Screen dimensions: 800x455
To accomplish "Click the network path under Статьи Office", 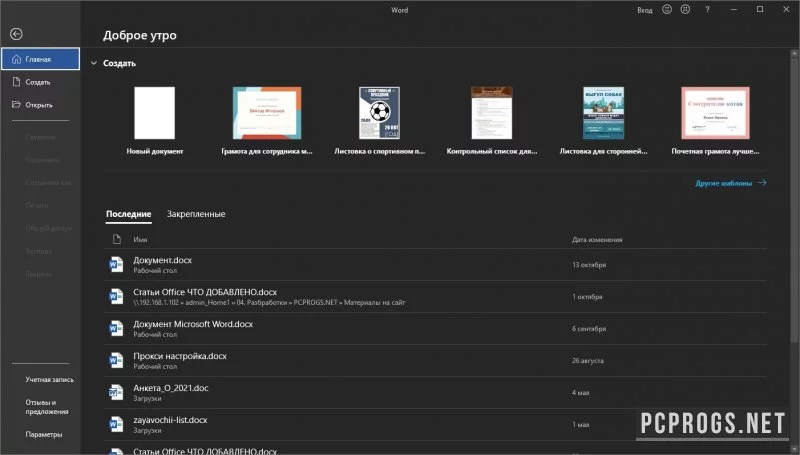I will point(269,302).
